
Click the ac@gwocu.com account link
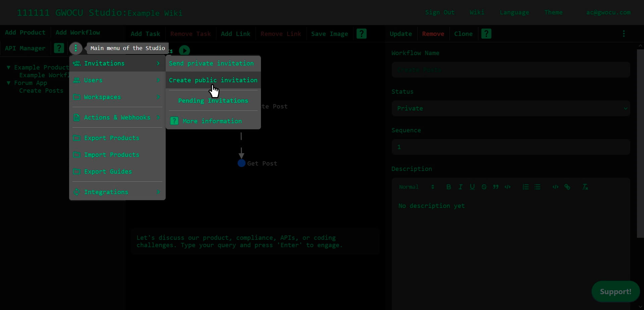tap(608, 12)
